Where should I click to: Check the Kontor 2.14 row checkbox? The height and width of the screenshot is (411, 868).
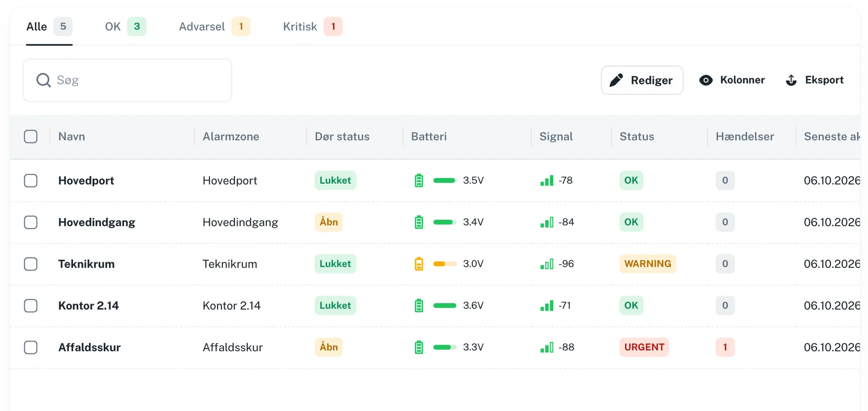pyautogui.click(x=31, y=306)
